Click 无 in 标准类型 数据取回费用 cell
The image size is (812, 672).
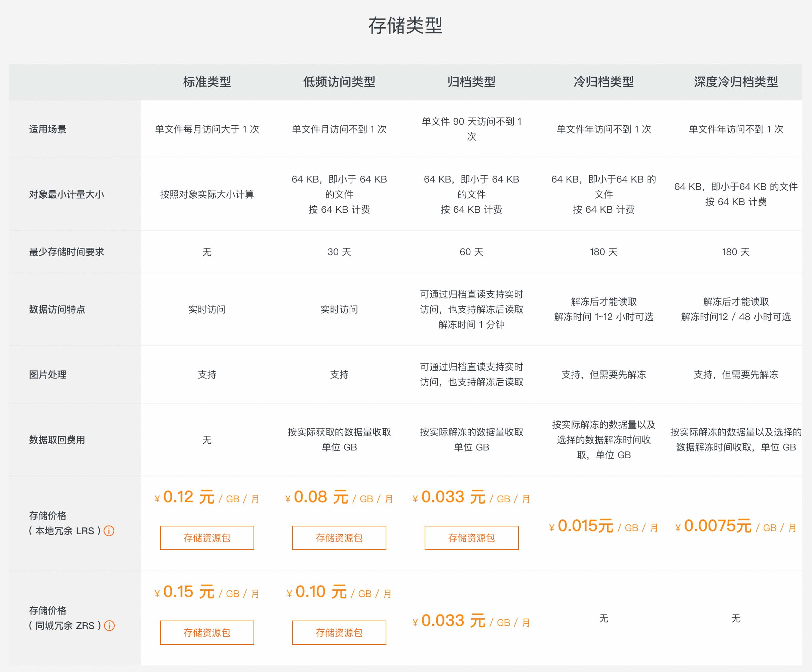(207, 440)
